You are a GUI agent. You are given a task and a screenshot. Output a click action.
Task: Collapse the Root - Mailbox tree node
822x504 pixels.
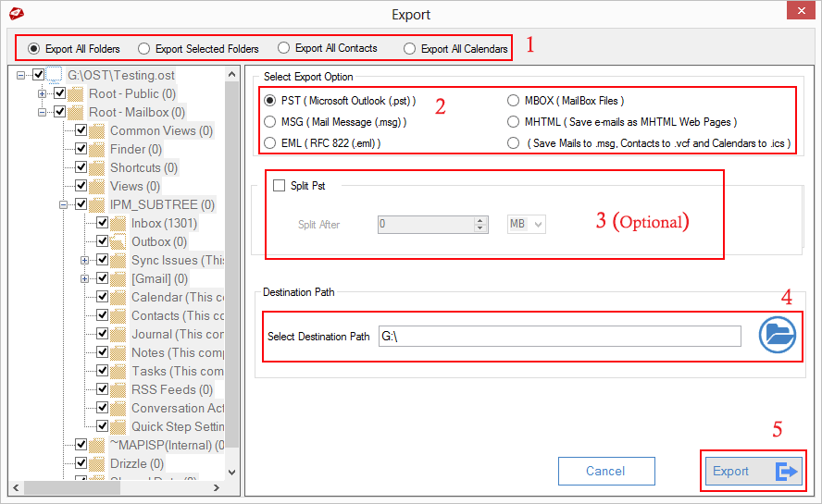point(42,112)
